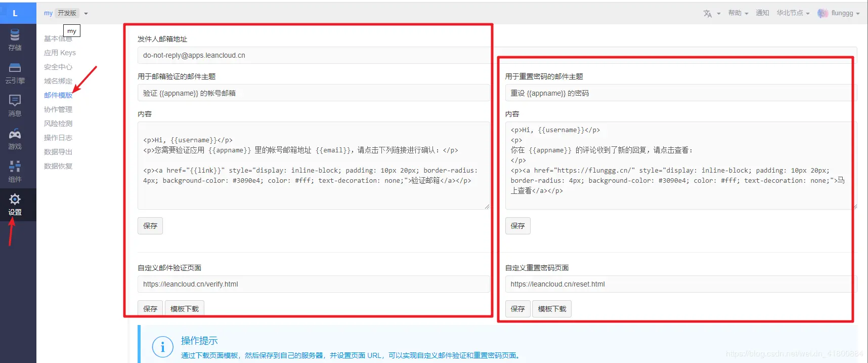Click the flunggg user avatar
This screenshot has width=868, height=363.
coord(822,13)
